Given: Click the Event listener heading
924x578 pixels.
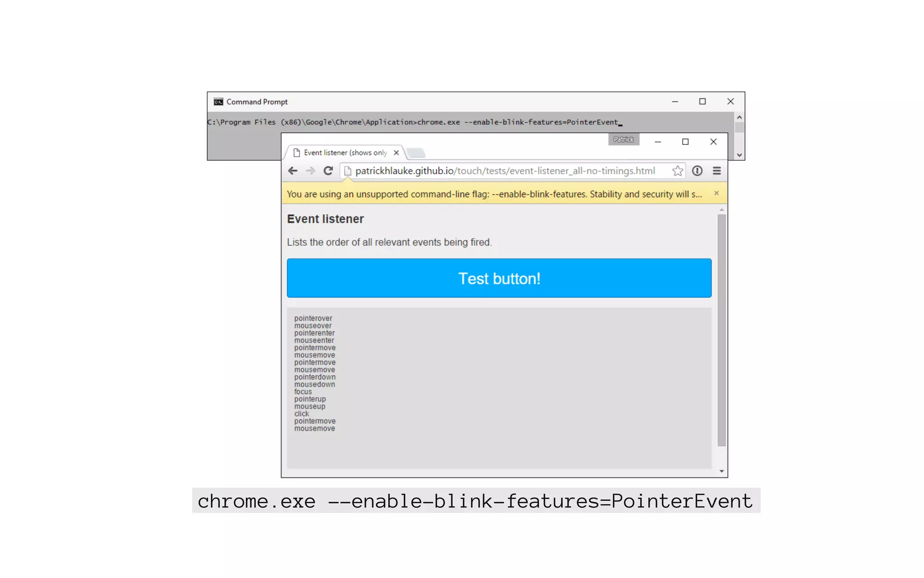Looking at the screenshot, I should pos(325,219).
